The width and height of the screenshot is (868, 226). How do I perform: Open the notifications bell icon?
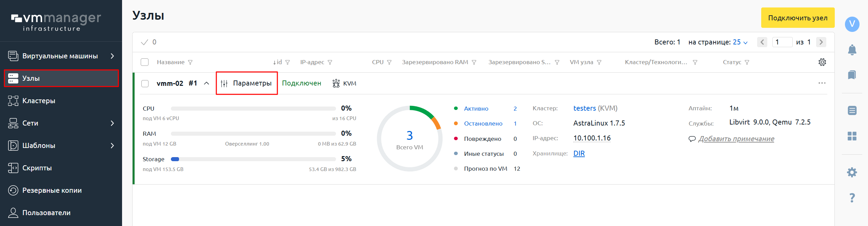[852, 50]
